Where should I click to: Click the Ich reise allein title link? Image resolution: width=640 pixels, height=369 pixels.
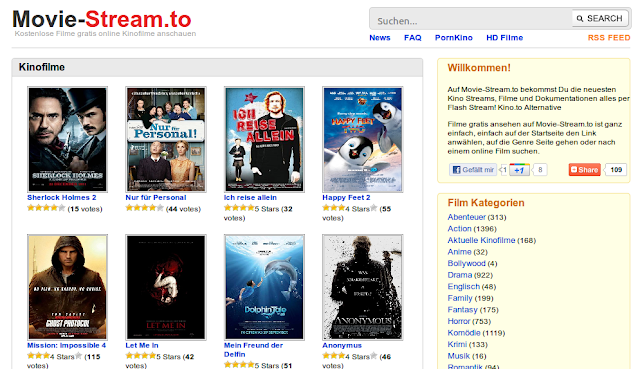point(250,198)
